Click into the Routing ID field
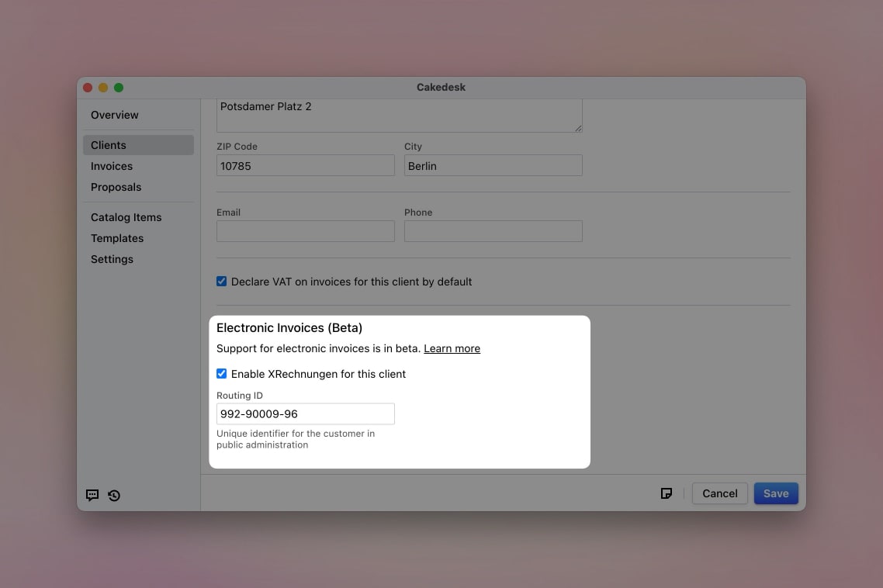This screenshot has width=883, height=588. pos(305,414)
